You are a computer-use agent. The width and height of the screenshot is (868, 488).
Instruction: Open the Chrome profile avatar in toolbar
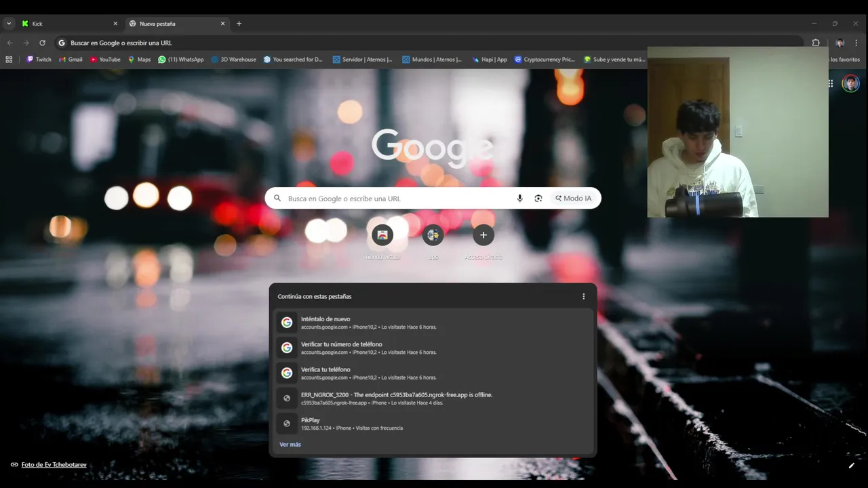pyautogui.click(x=840, y=43)
